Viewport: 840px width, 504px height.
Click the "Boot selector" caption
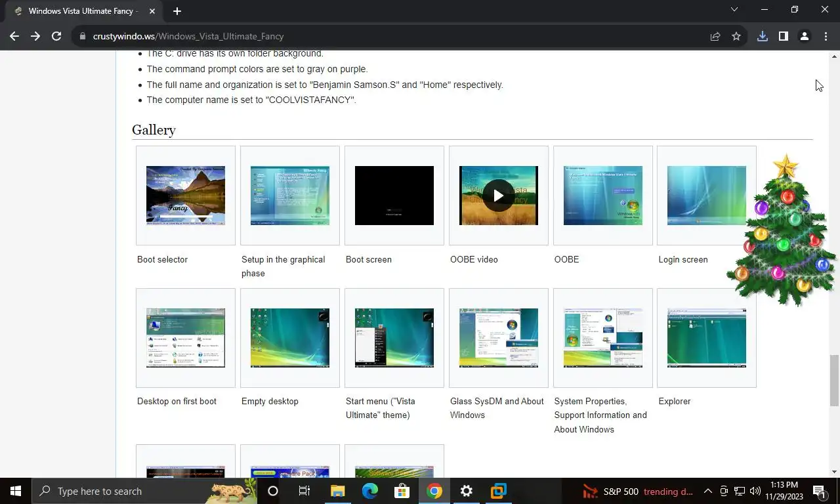tap(162, 259)
